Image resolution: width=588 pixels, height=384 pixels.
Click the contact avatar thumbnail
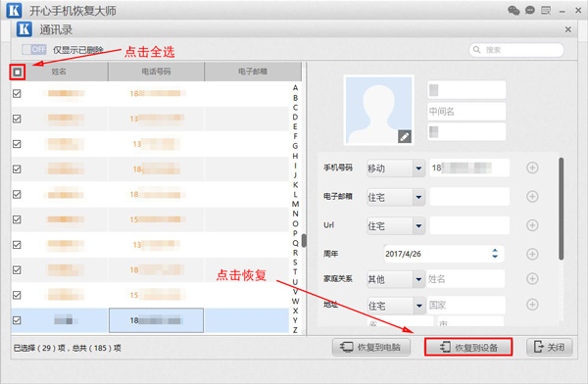pos(378,110)
